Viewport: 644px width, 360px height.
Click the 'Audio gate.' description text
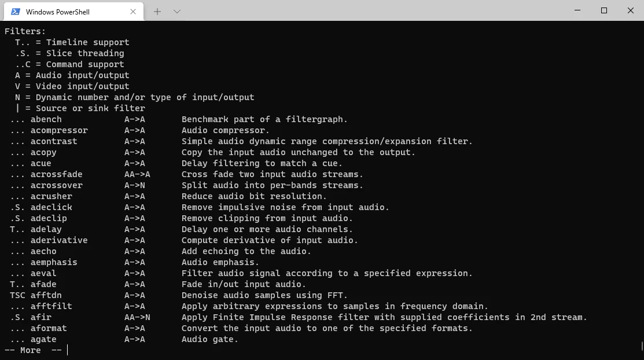tap(209, 339)
